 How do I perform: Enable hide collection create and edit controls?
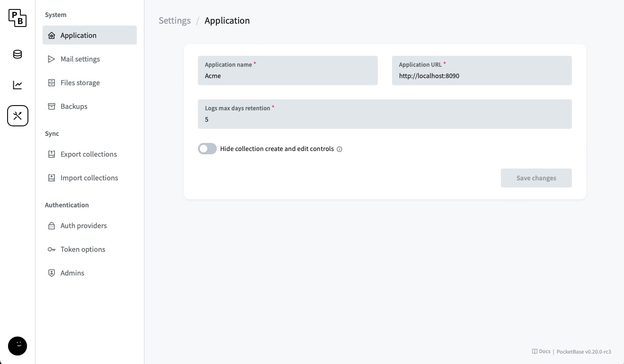[207, 149]
